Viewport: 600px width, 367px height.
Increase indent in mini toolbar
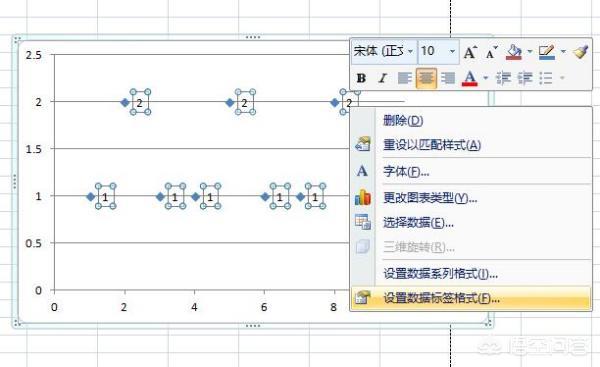pos(525,78)
